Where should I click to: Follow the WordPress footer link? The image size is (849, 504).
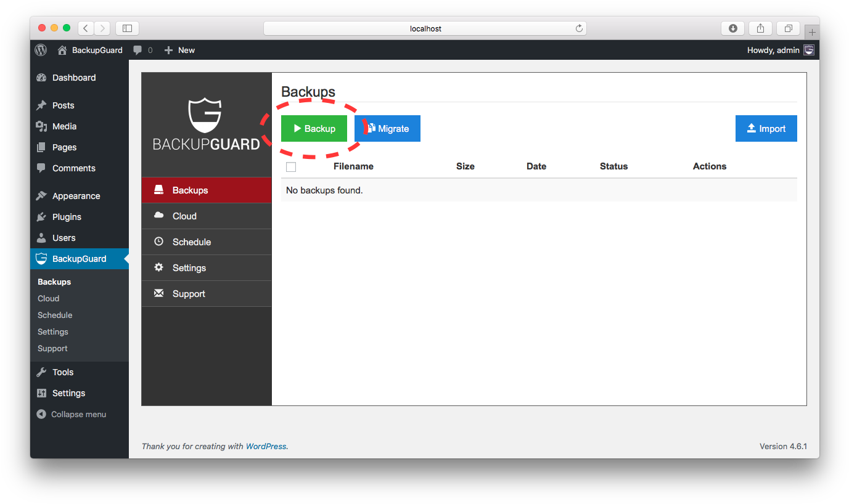[x=266, y=446]
